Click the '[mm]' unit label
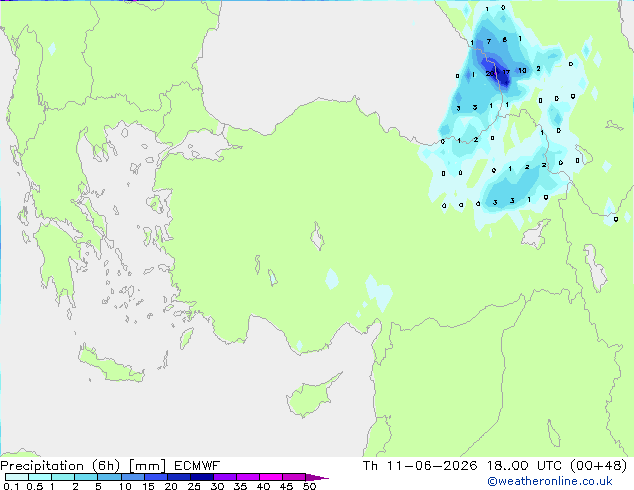This screenshot has height=490, width=634. click(147, 466)
